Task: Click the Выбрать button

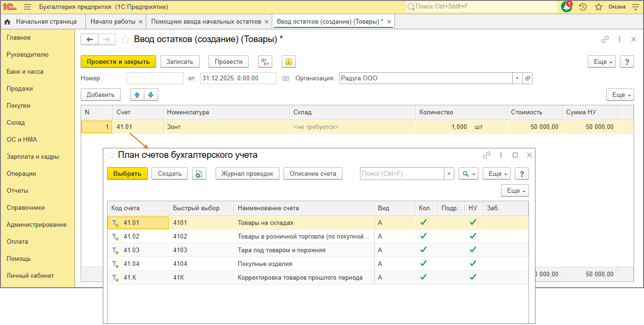Action: (127, 174)
